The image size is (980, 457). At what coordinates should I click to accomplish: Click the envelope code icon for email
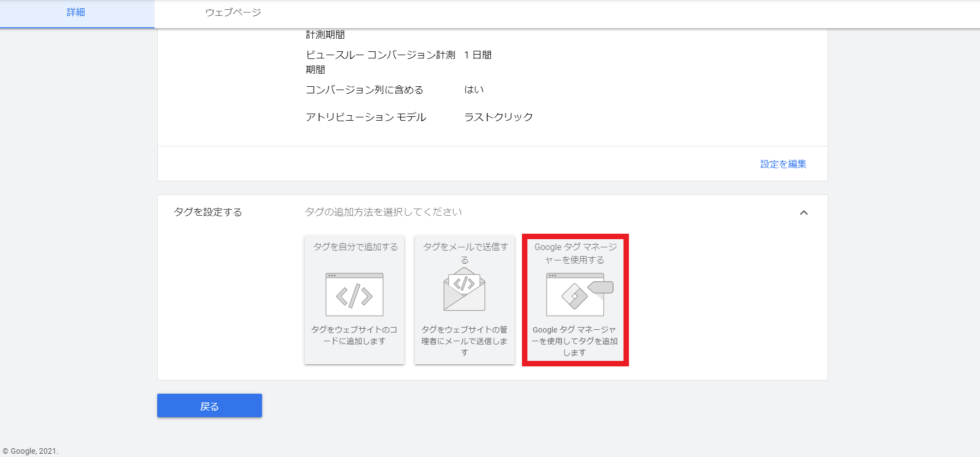tap(464, 289)
